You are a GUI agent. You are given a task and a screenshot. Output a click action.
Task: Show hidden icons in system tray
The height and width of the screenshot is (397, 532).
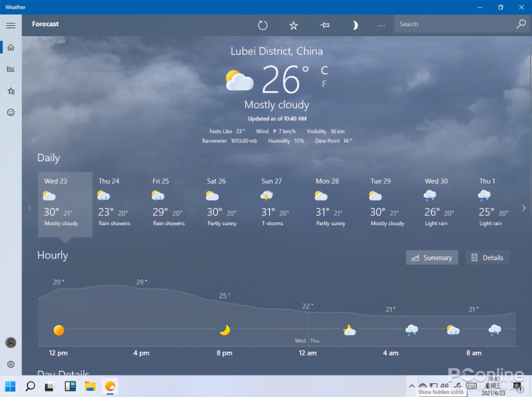click(412, 386)
